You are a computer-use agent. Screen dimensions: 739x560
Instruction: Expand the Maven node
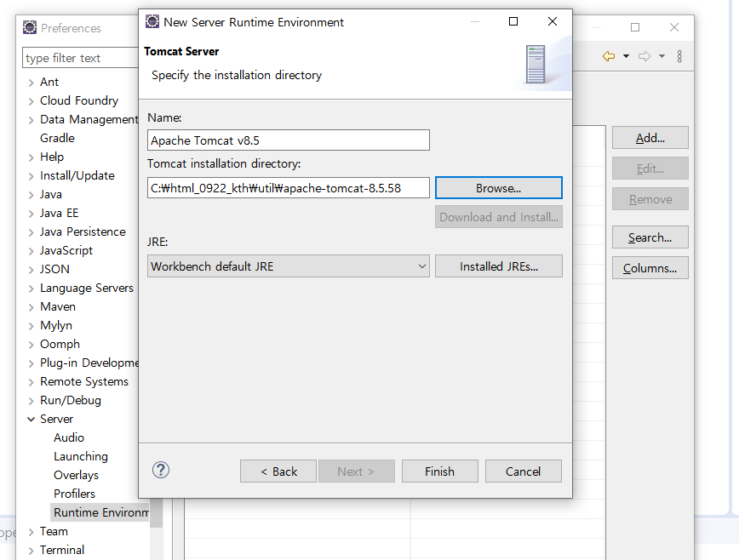[32, 307]
